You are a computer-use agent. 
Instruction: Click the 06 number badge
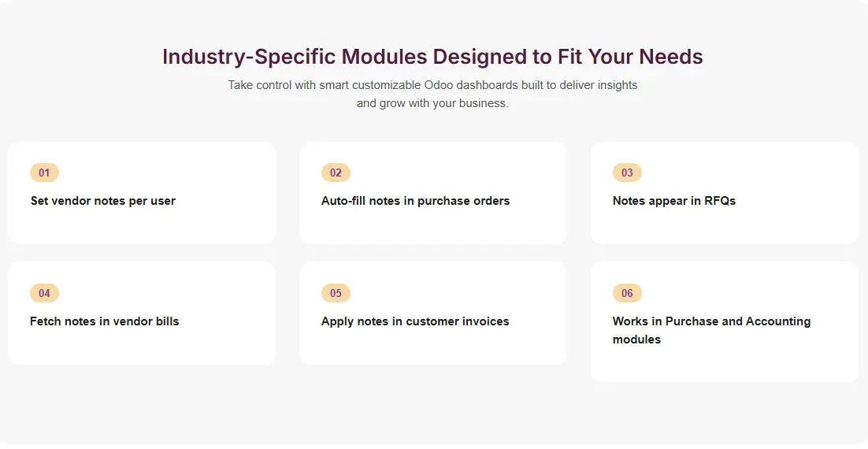point(627,293)
